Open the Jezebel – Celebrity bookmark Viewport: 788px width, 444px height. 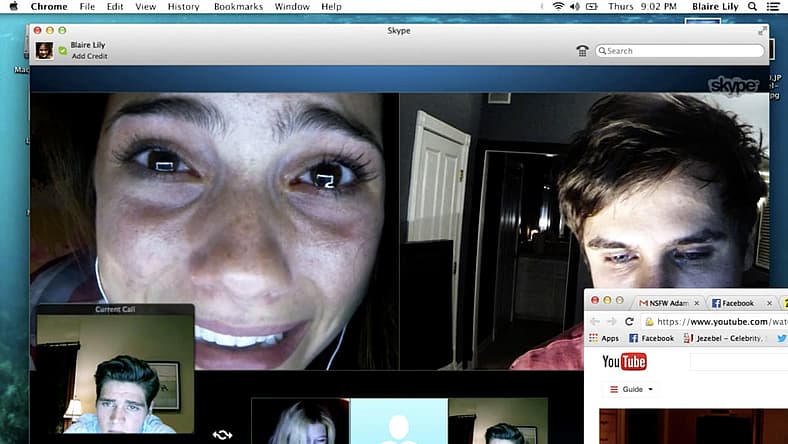coord(724,338)
